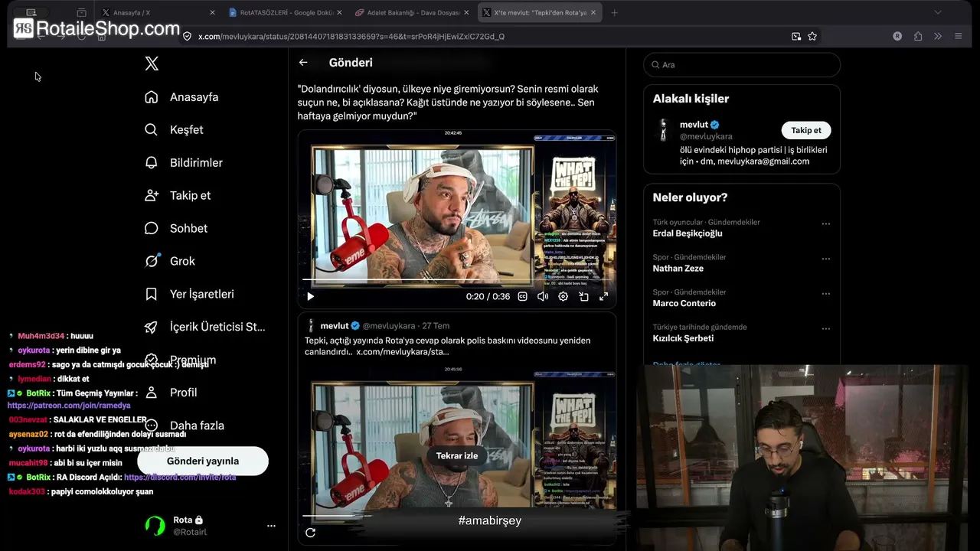This screenshot has width=980, height=551.
Task: Open Yer İşaretleri bookmark icon
Action: pyautogui.click(x=152, y=294)
